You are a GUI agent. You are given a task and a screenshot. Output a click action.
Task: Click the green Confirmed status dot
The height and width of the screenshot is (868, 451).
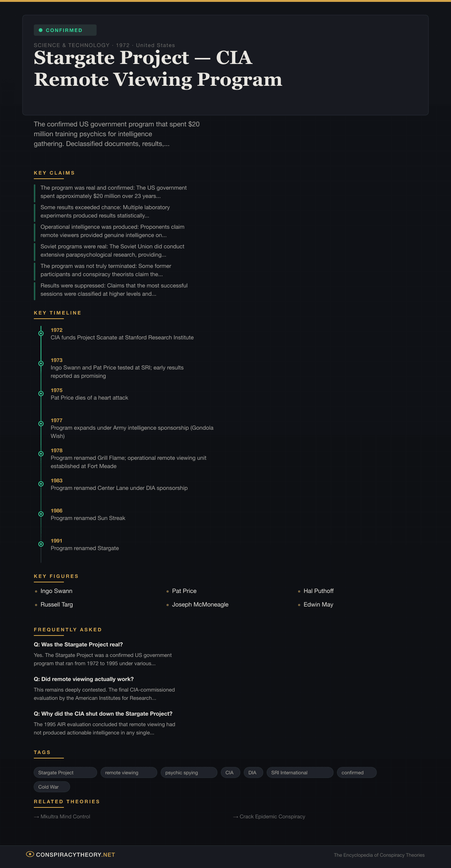click(x=41, y=30)
